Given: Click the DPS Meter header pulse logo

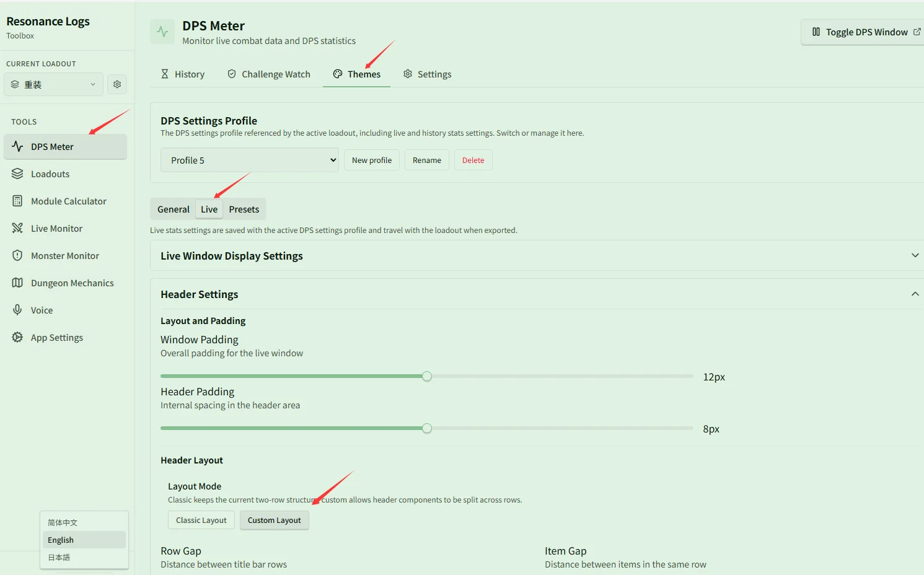Looking at the screenshot, I should (162, 32).
